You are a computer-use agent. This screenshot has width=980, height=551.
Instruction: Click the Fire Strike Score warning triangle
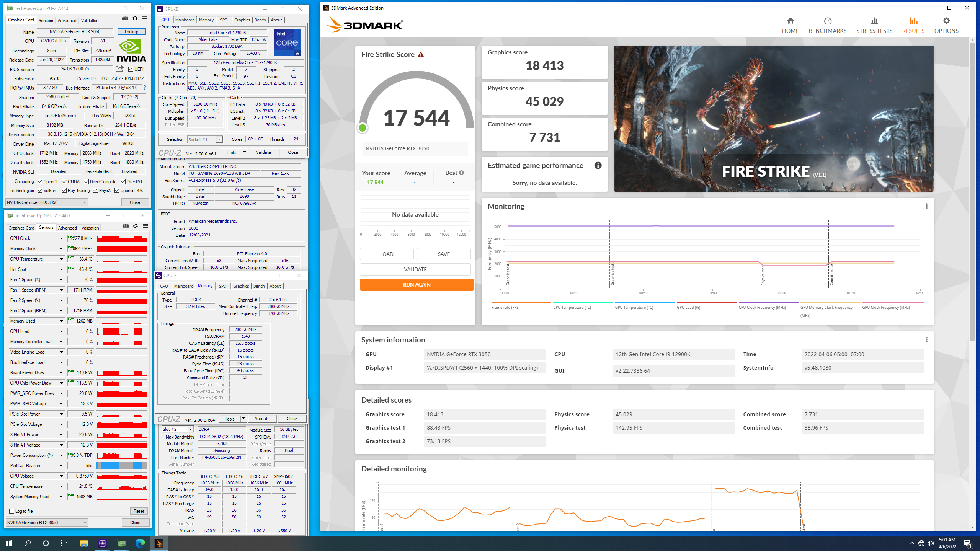pos(421,55)
